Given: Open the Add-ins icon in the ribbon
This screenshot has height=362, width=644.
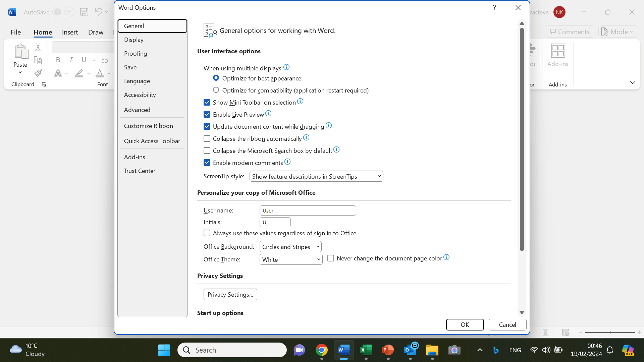Looking at the screenshot, I should 558,55.
